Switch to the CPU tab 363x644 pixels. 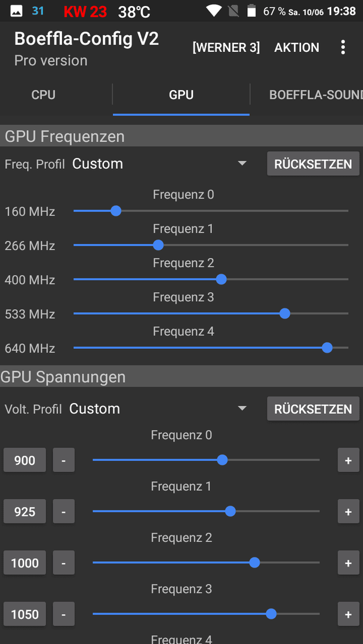pyautogui.click(x=44, y=95)
